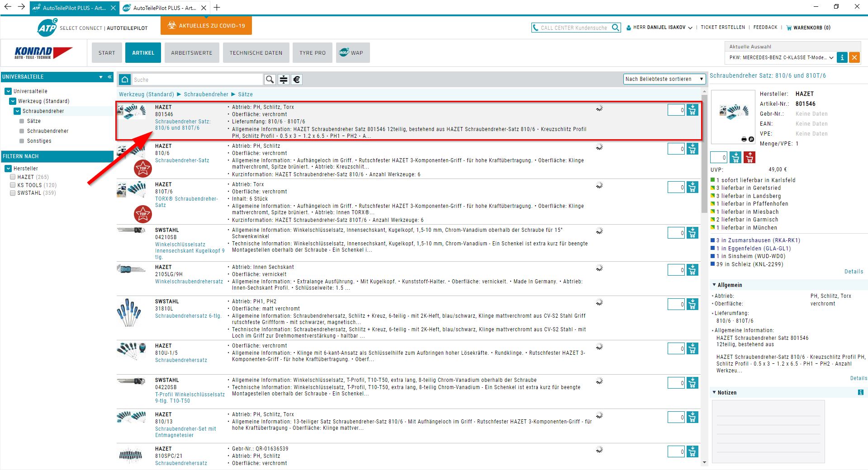The height and width of the screenshot is (470, 868).
Task: Click into the Suche article search field
Action: 197,80
